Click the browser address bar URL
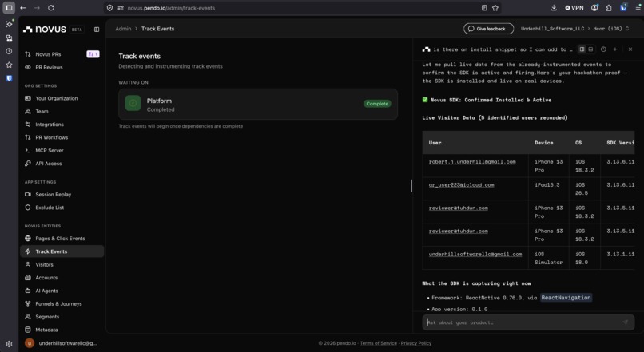The height and width of the screenshot is (352, 644). point(171,8)
